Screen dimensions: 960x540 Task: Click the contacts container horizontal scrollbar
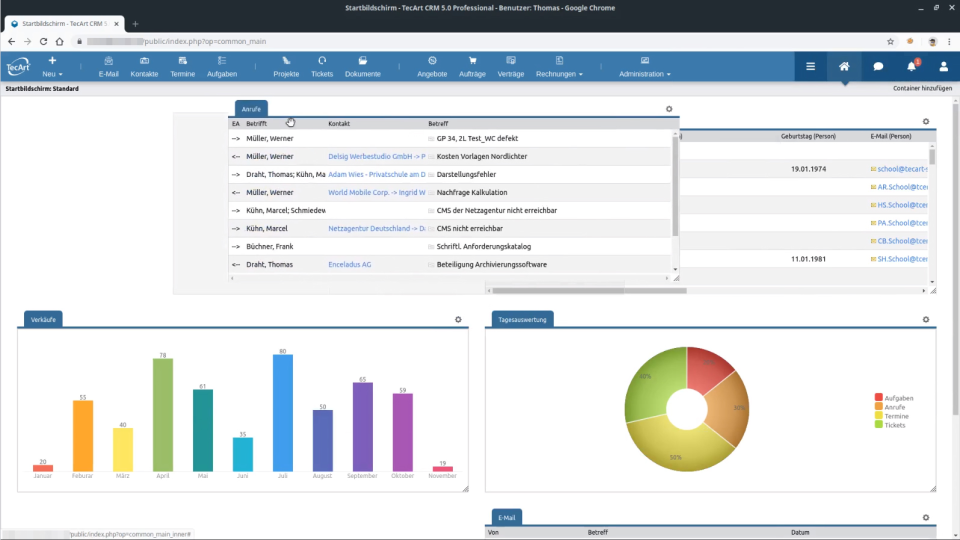click(x=590, y=291)
